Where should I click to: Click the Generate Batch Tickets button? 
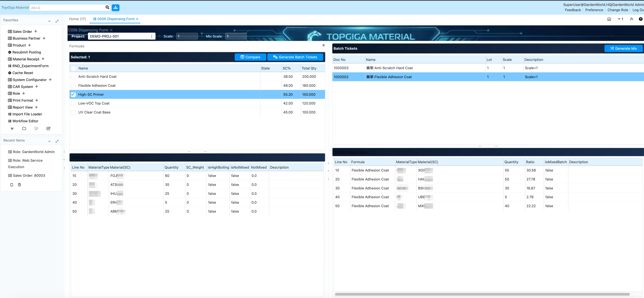(295, 57)
